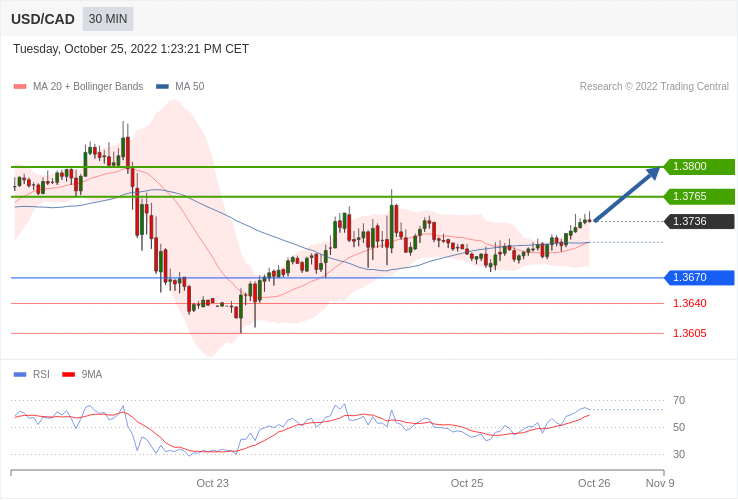Image resolution: width=738 pixels, height=500 pixels.
Task: Click the Oct 23 date axis label
Action: coord(212,484)
